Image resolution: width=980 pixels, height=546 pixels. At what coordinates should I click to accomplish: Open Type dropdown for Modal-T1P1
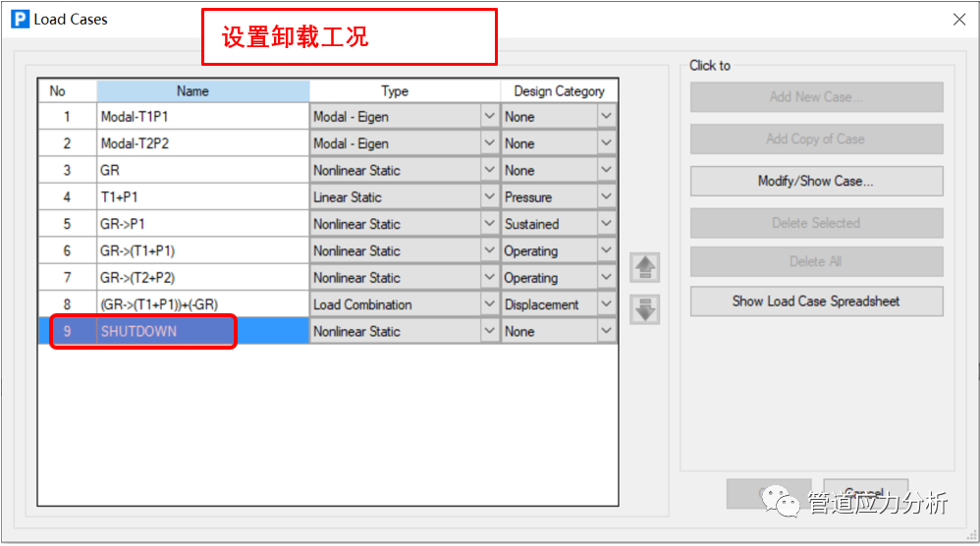[x=489, y=116]
